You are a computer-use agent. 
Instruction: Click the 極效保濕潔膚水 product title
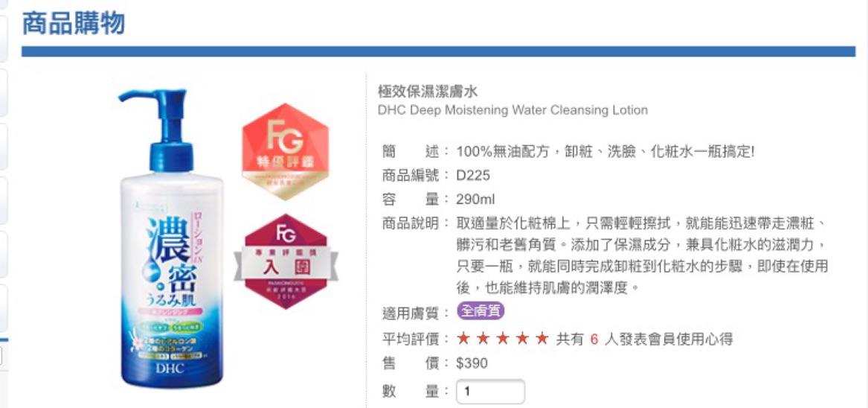[428, 92]
